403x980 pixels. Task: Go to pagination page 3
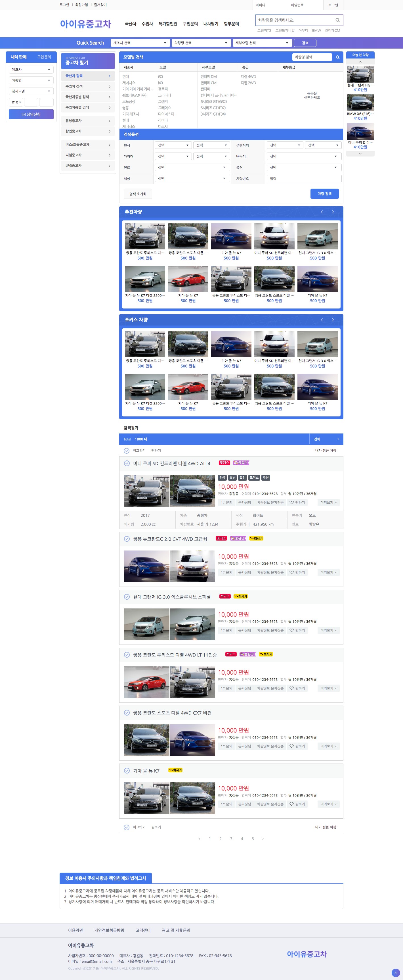pos(231,839)
